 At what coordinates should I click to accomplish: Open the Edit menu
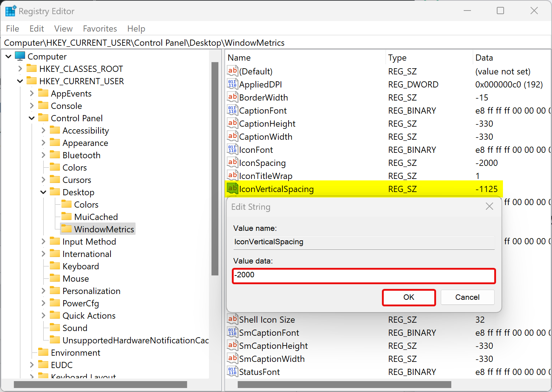coord(37,29)
